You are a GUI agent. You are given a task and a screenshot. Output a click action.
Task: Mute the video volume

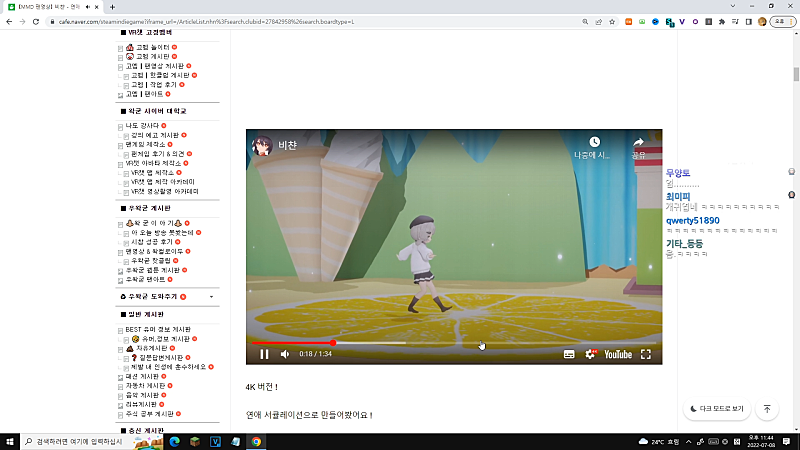click(285, 354)
